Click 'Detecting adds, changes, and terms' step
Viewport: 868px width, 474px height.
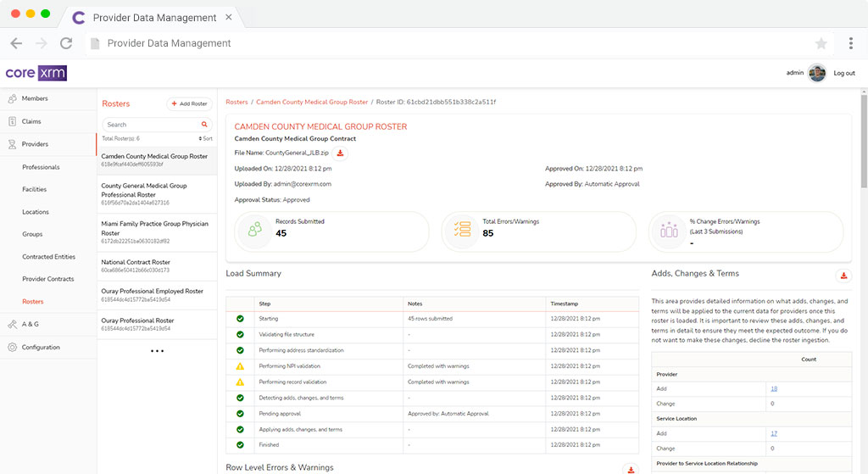click(301, 399)
